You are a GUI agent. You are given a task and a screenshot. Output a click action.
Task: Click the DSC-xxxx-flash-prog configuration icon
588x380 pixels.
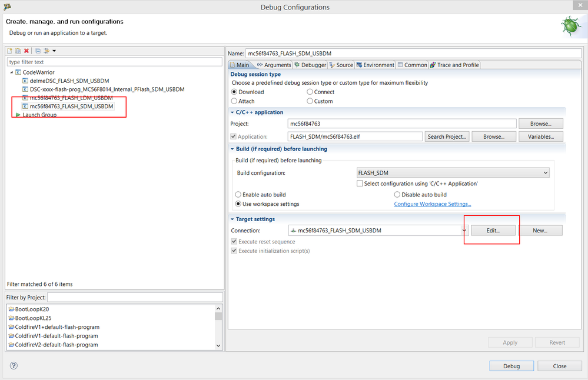click(25, 89)
